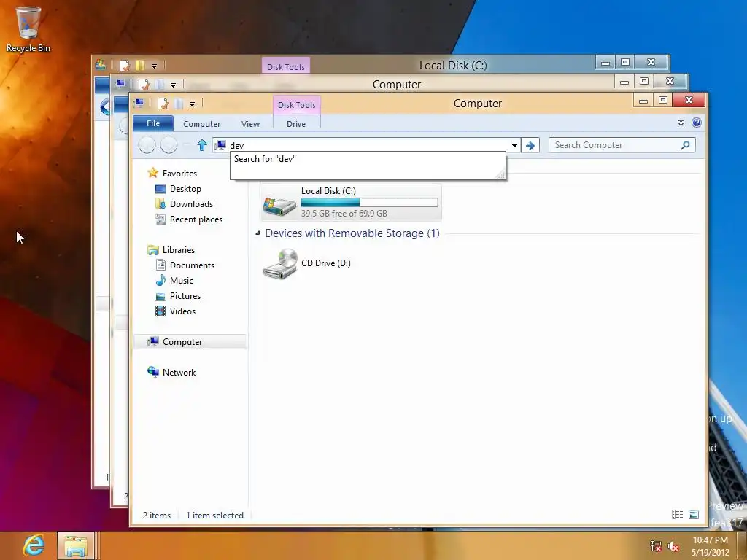Select Libraries in the navigation pane
Viewport: 747px width, 560px height.
pos(178,249)
